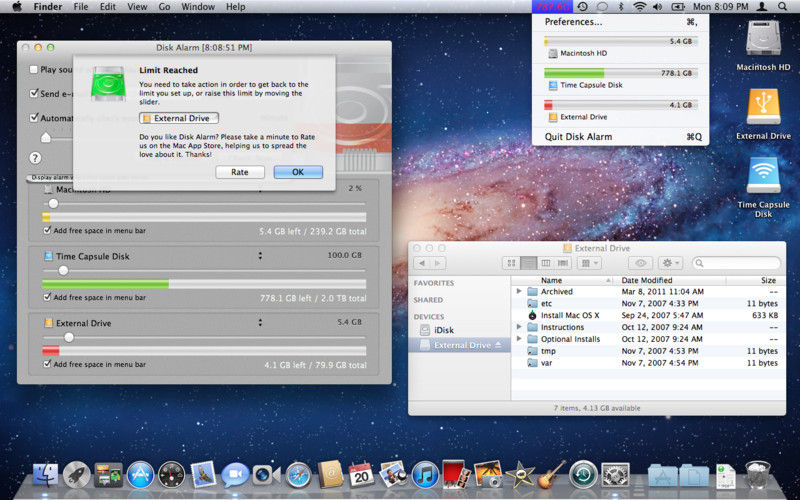Go back in External Drive Finder window
This screenshot has height=500, width=800.
(x=422, y=263)
